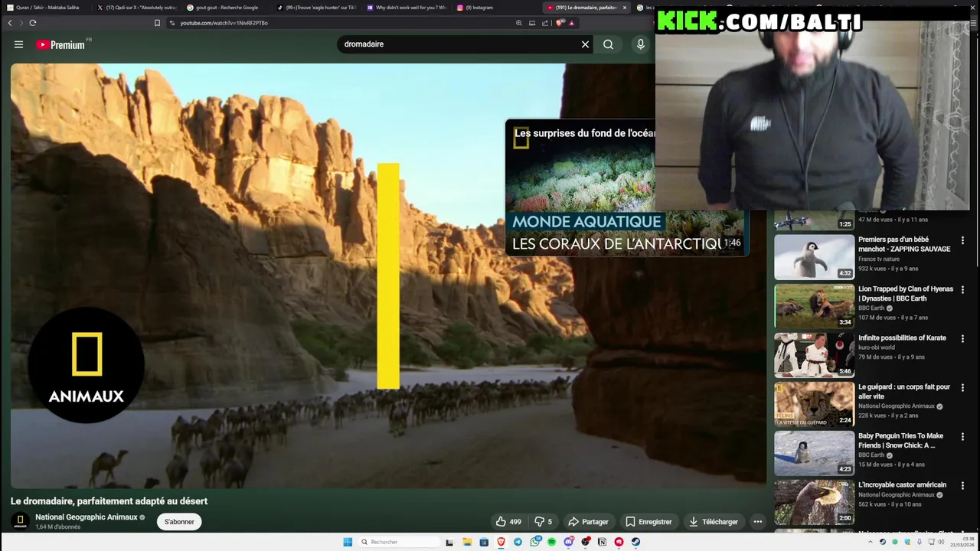Click Télécharger download button

[714, 522]
